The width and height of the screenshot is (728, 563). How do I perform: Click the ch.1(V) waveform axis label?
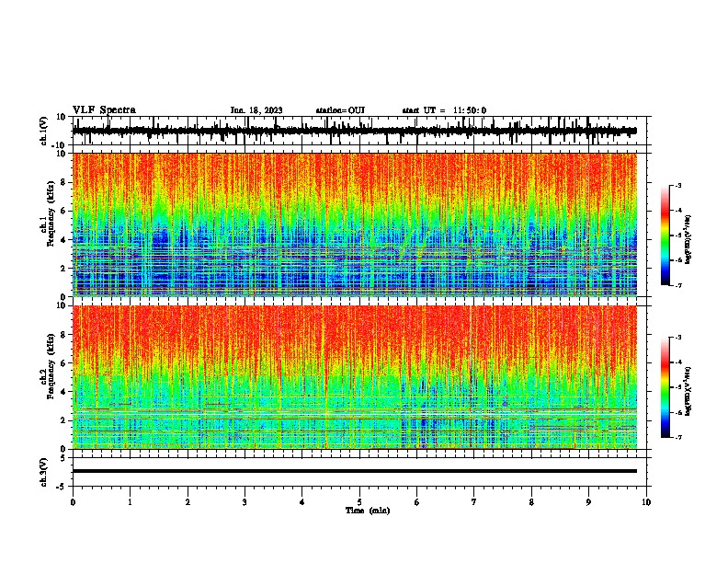44,131
